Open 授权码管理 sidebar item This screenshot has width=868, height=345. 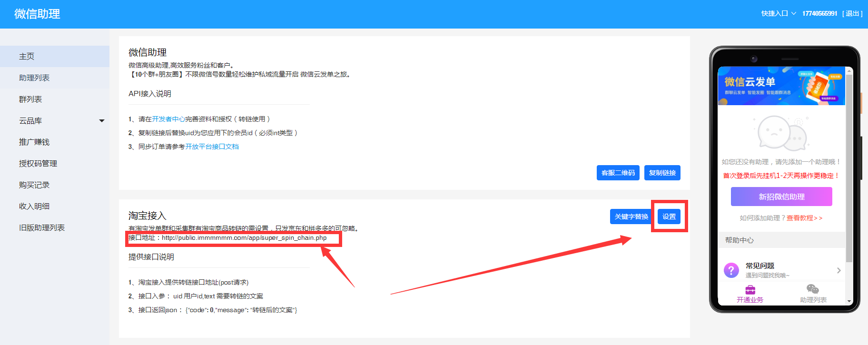[x=55, y=163]
